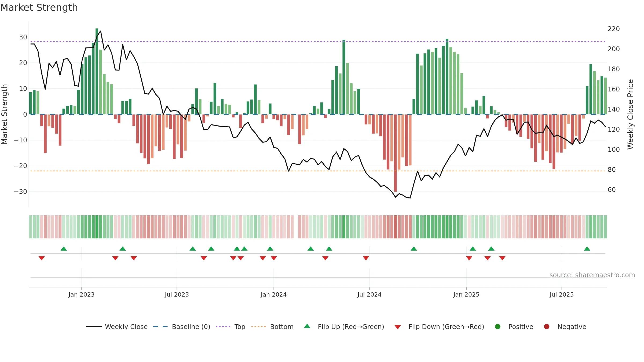Click the Jul 2024 x-axis label

coord(369,294)
